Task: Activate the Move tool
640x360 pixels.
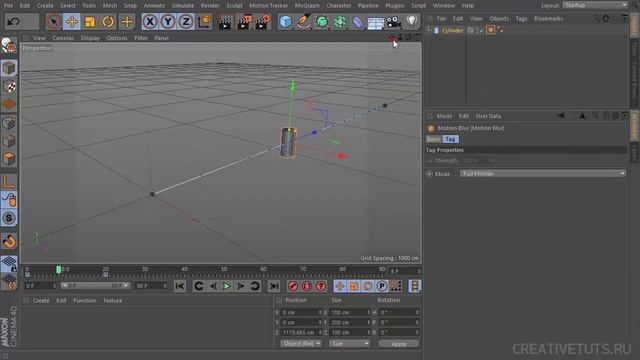Action: (72, 21)
